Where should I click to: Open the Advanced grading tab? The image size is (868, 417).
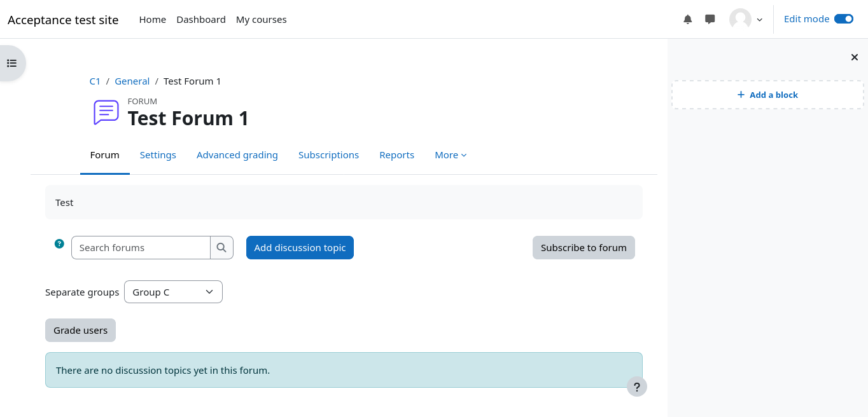237,155
